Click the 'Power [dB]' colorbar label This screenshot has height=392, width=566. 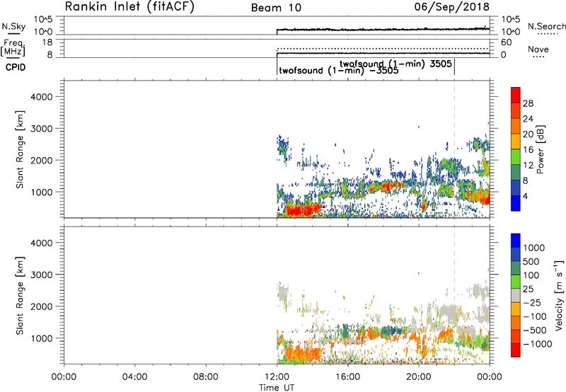coord(540,149)
